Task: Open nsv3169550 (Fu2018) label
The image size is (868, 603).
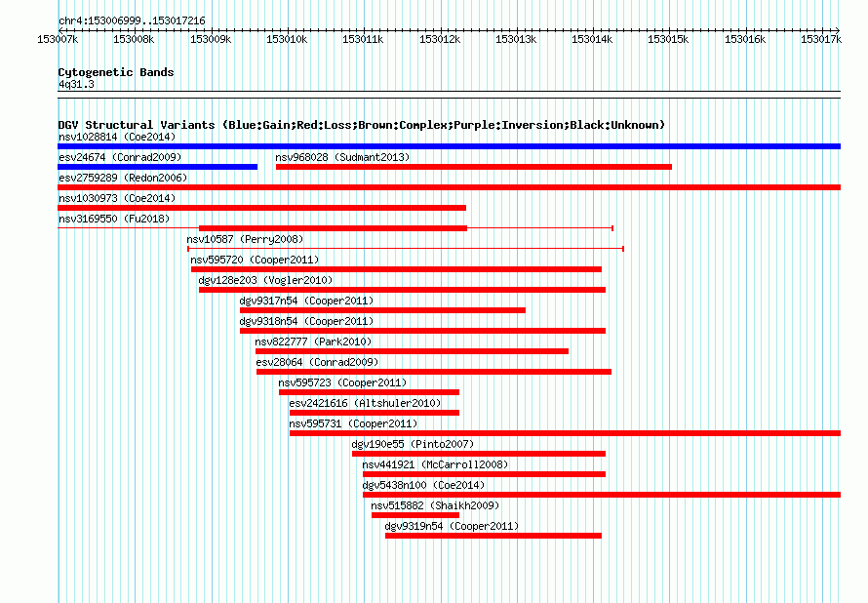Action: 114,219
